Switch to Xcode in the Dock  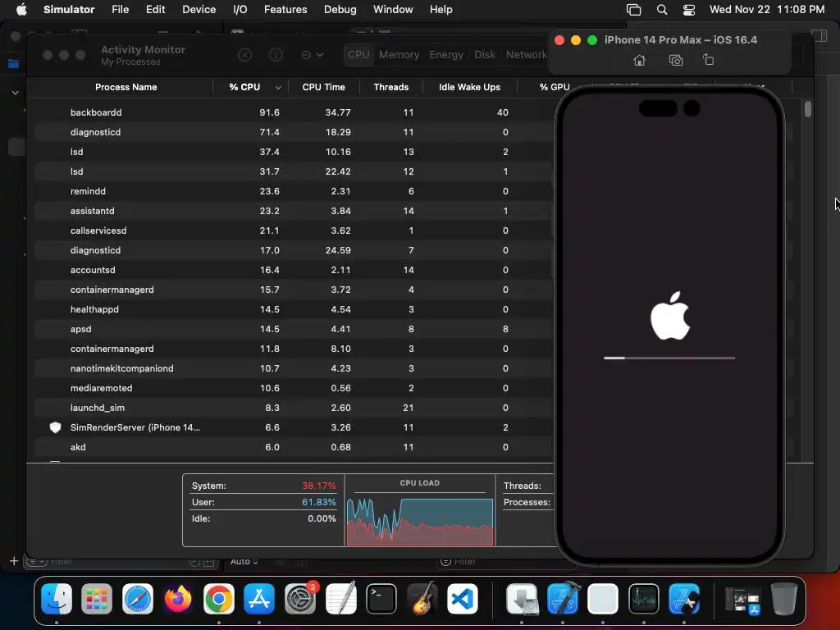563,598
